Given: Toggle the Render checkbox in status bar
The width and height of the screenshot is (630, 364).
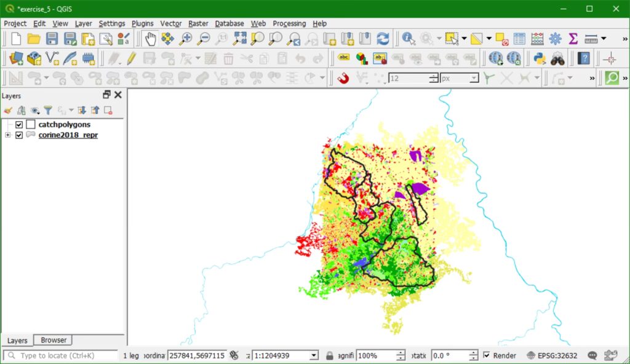Looking at the screenshot, I should 487,355.
